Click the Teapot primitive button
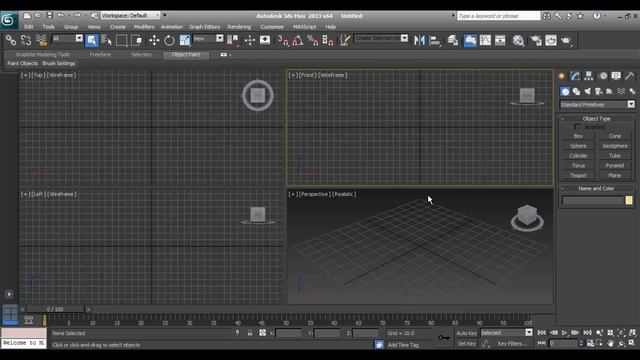The image size is (640, 360). coord(578,176)
